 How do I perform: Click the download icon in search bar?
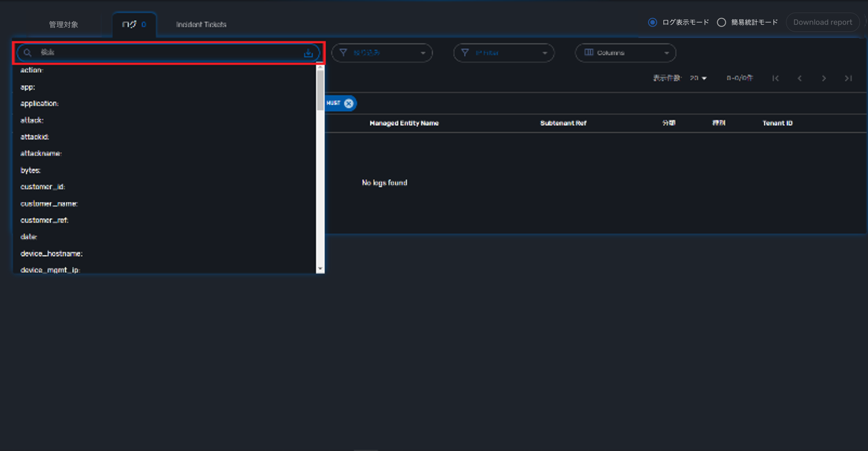coord(308,53)
